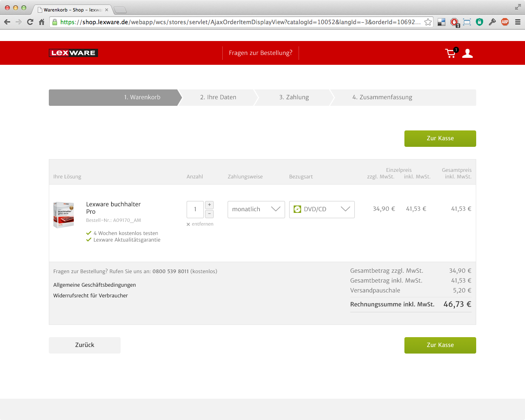Open Allgemeine Geschäftsbedingungen link
The height and width of the screenshot is (420, 525).
tap(94, 285)
